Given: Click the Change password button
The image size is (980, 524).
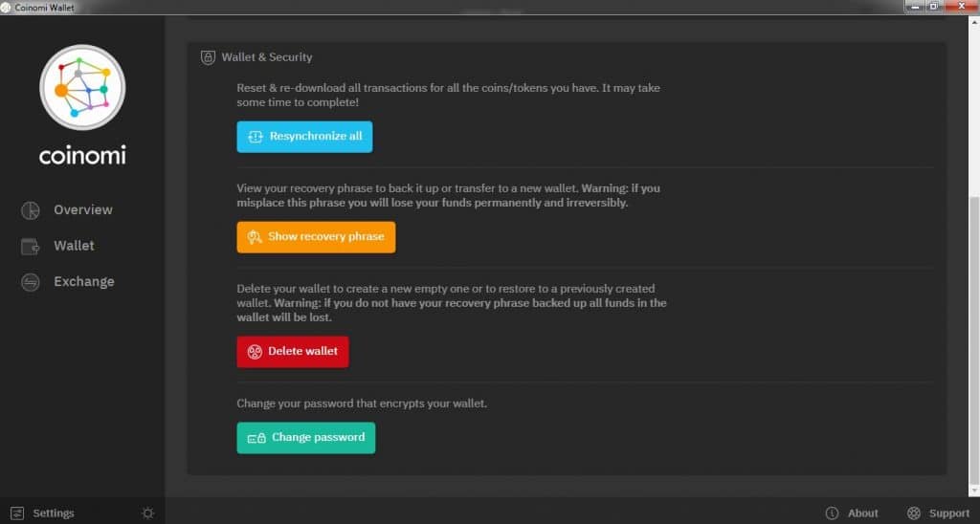Looking at the screenshot, I should pyautogui.click(x=305, y=438).
